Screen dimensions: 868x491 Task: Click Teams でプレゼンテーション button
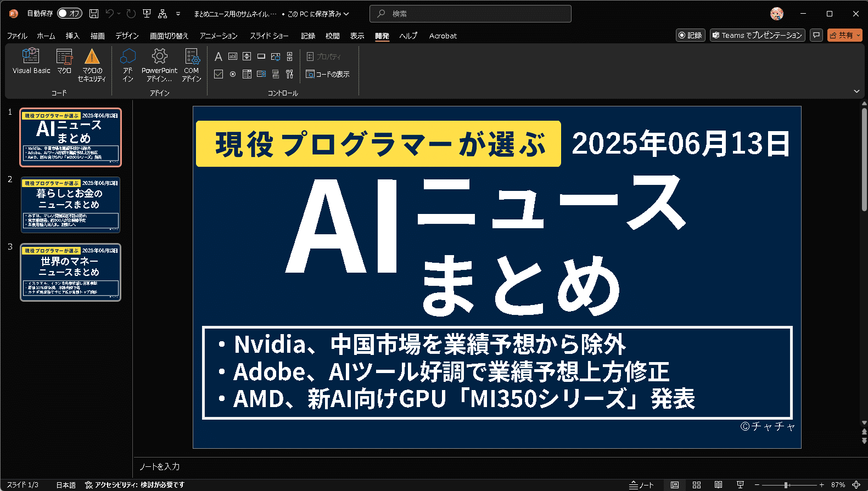[x=758, y=35]
